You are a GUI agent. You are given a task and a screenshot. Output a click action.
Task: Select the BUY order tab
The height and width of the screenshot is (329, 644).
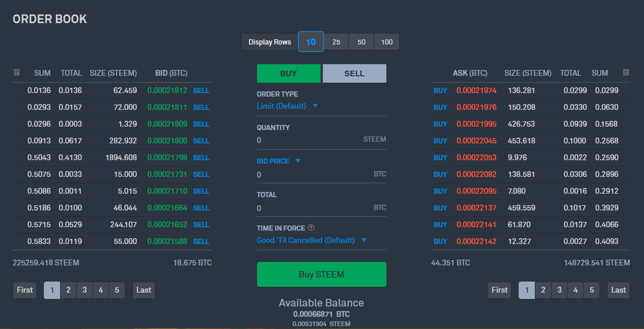289,73
